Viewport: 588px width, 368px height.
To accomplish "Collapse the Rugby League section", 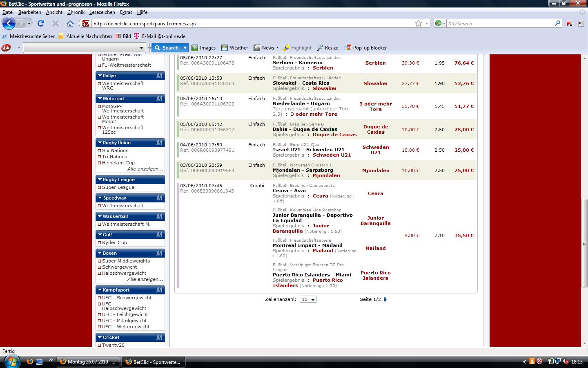I will pos(100,180).
